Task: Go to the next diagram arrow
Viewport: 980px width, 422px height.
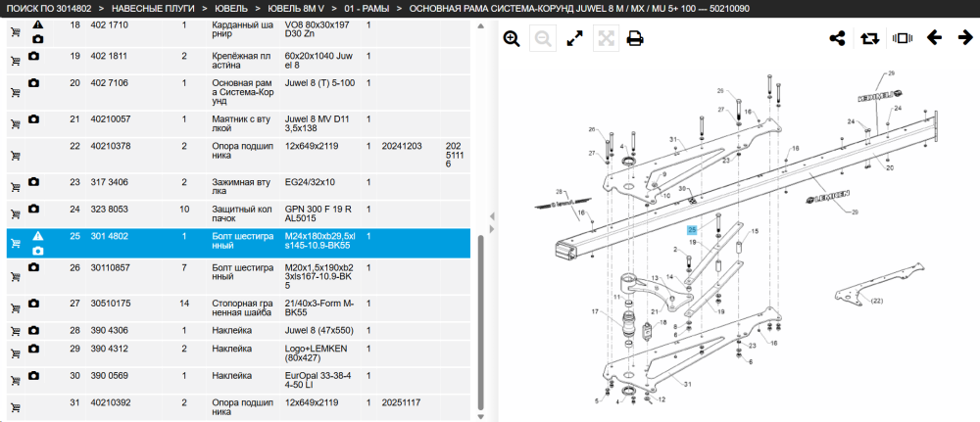Action: [x=965, y=38]
